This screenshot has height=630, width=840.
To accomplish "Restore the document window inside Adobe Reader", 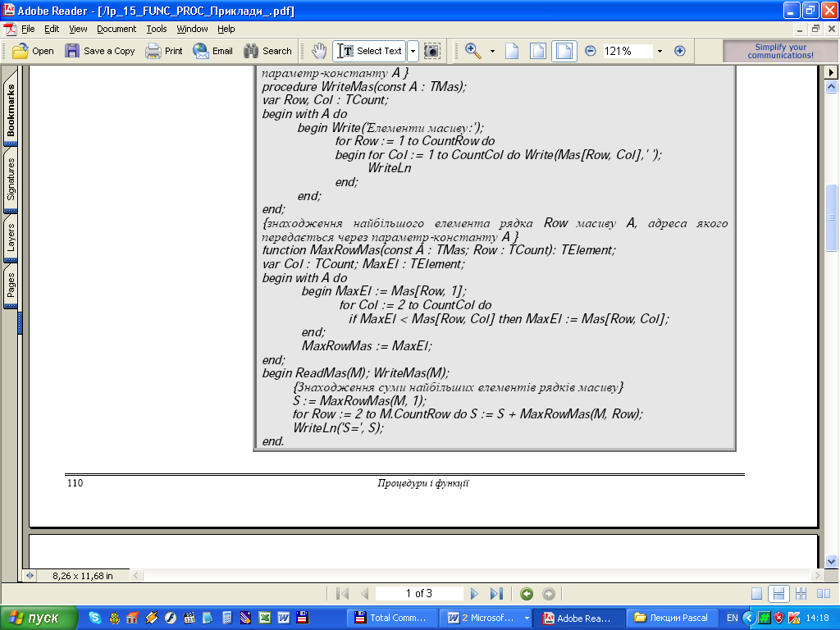I will (x=816, y=29).
